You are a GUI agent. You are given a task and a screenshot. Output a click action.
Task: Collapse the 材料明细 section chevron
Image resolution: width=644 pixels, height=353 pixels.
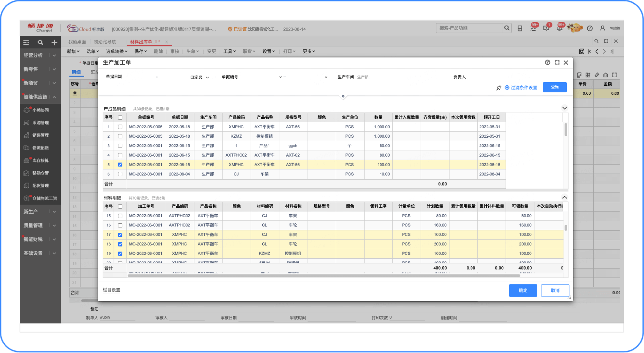coord(565,197)
